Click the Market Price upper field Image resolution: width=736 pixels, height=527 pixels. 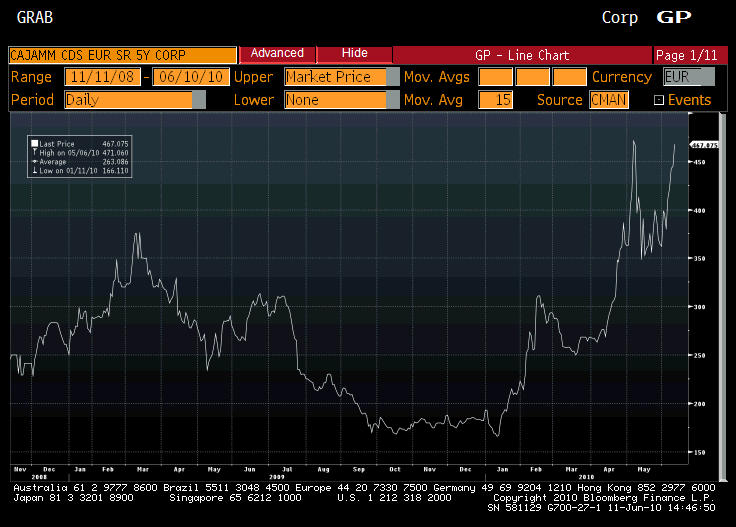335,77
